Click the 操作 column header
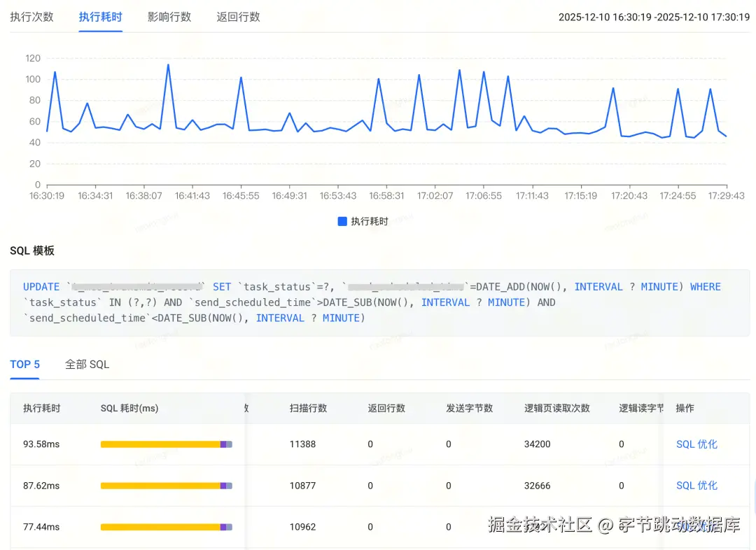This screenshot has width=756, height=550. click(685, 408)
